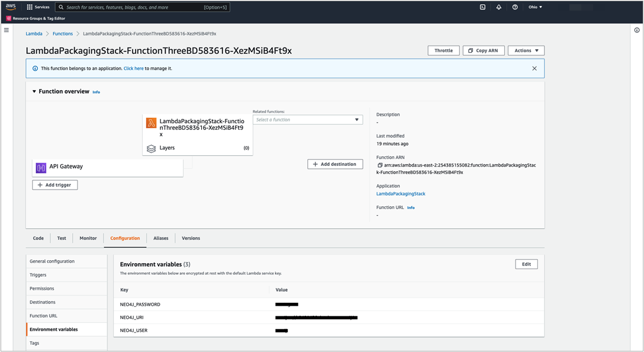
Task: Open the Related functions dropdown
Action: tap(308, 120)
